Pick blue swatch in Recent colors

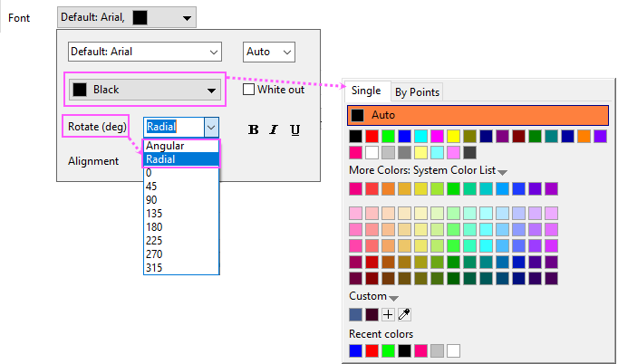(x=355, y=350)
